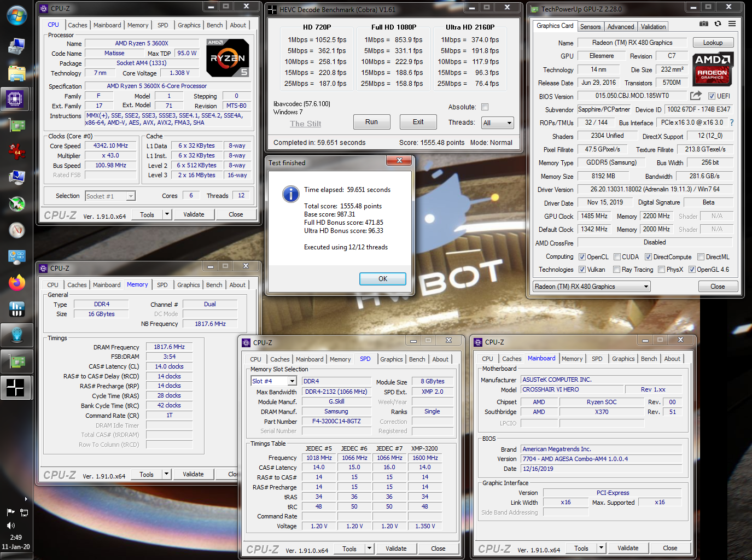Open the Validation tab in GPU-Z
The width and height of the screenshot is (752, 560).
(x=653, y=26)
